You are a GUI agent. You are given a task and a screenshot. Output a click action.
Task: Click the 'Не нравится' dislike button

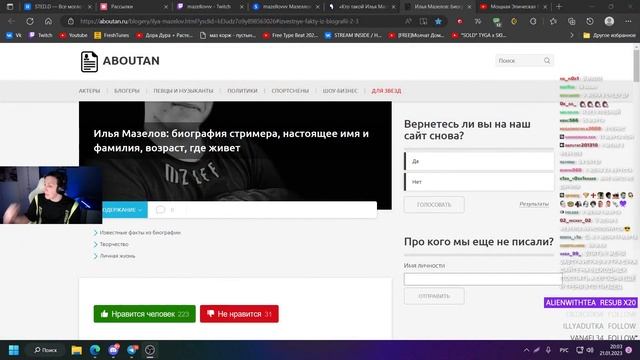(239, 314)
